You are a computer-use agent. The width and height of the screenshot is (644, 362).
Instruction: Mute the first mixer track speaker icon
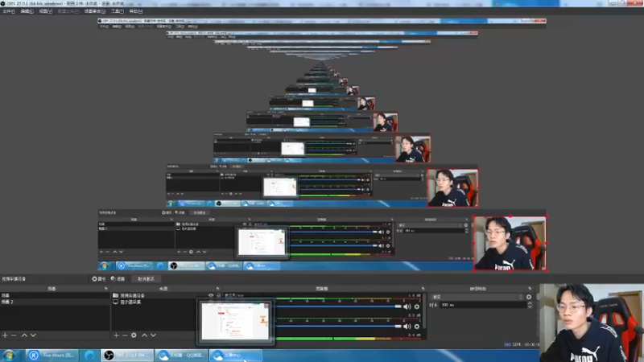tap(407, 306)
